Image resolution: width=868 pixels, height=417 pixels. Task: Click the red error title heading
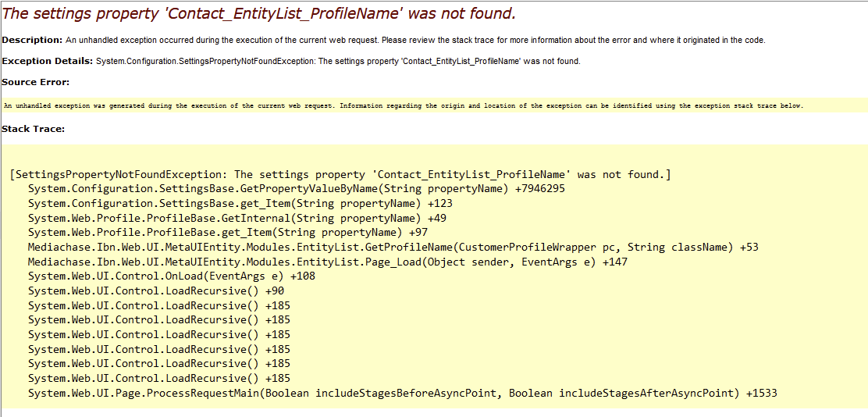[258, 14]
